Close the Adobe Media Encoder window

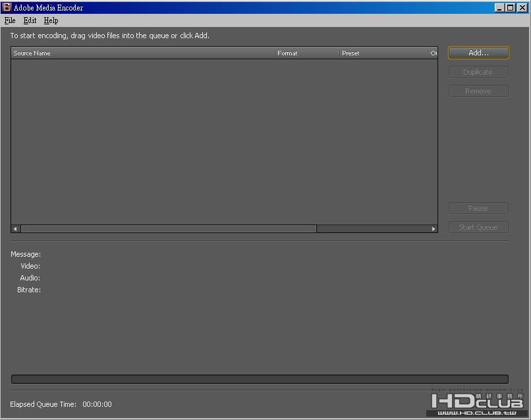point(522,7)
